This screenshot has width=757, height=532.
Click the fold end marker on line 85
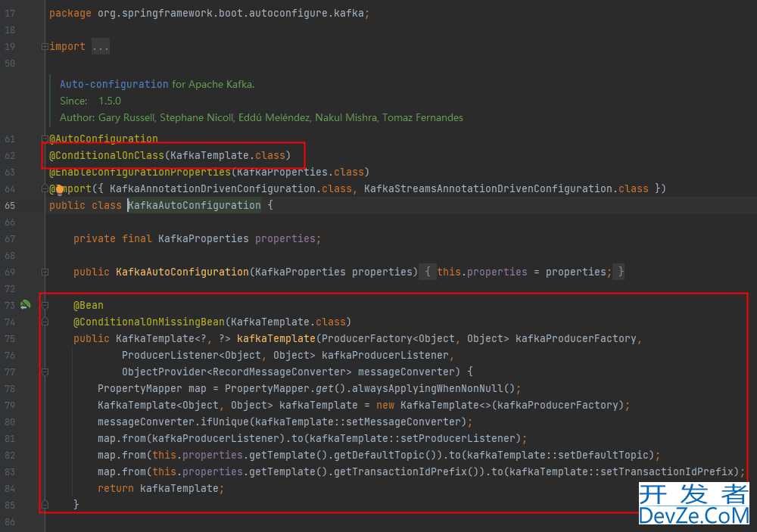pyautogui.click(x=45, y=505)
